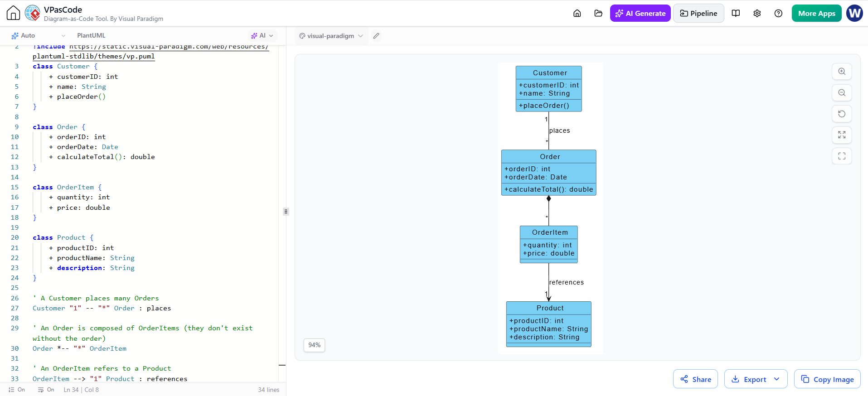This screenshot has width=868, height=396.
Task: Click the 'references' label in the diagram
Action: pos(567,282)
